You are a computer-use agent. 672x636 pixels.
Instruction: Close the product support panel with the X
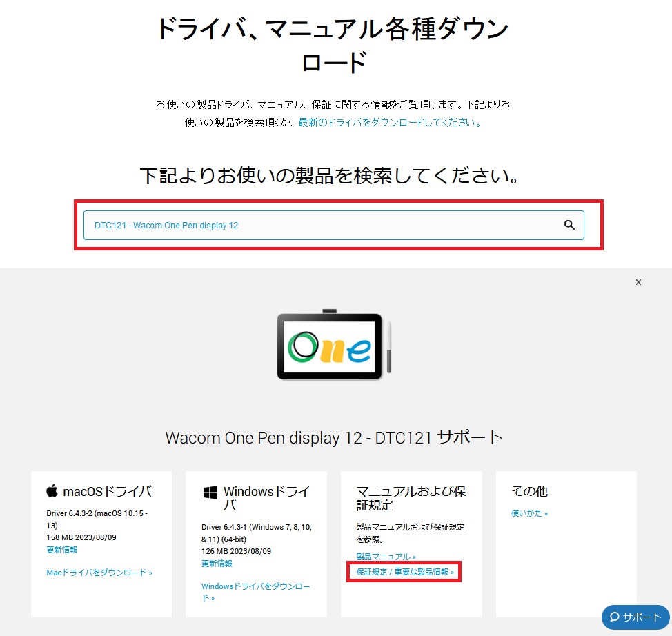(638, 282)
